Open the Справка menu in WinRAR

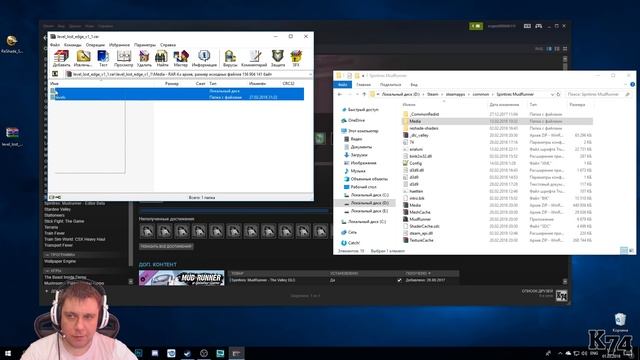point(168,45)
